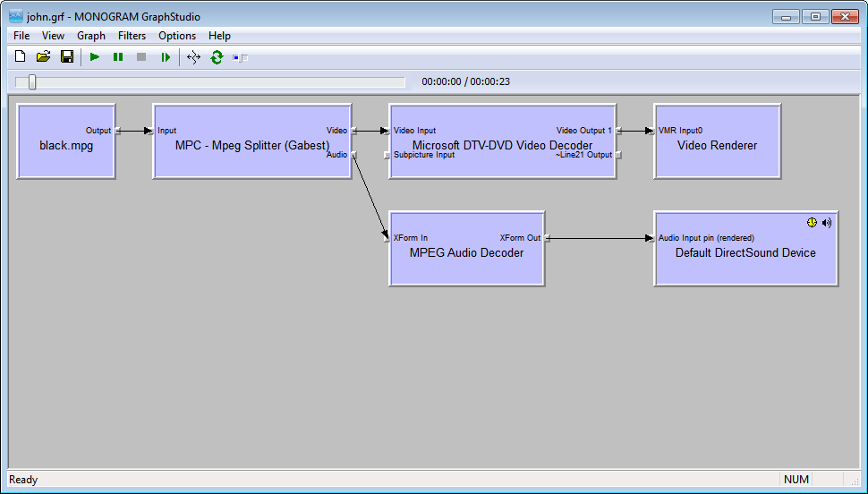This screenshot has height=494, width=868.
Task: Click the ~Line21 Output pin
Action: tap(618, 155)
